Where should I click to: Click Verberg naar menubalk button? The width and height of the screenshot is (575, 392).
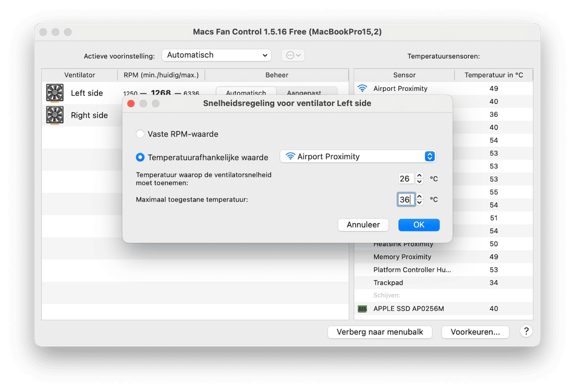click(x=380, y=332)
